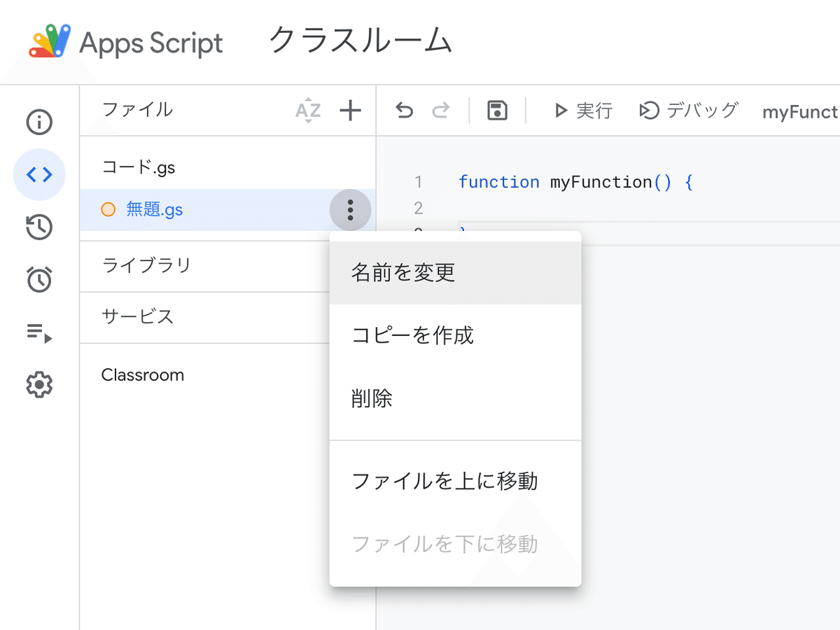Image resolution: width=840 pixels, height=630 pixels.
Task: Start debugging with デバッグ button
Action: point(688,111)
